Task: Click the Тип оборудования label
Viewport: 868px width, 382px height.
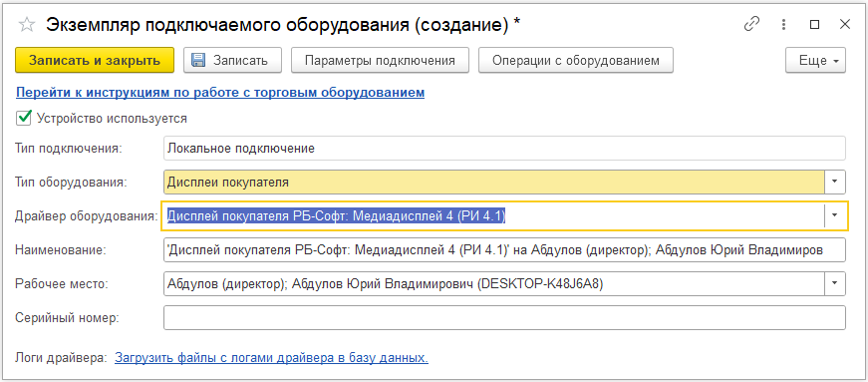Action: point(71,182)
